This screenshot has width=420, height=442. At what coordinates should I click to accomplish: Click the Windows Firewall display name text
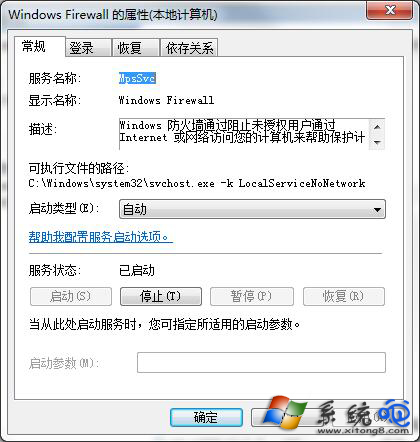(166, 100)
